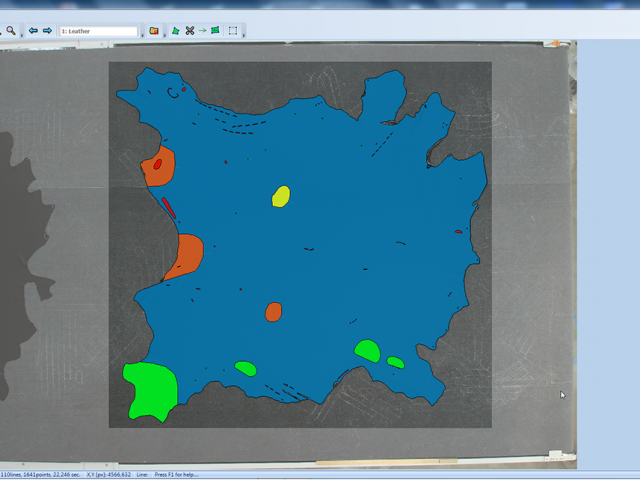Expand the Leather class dropdown arrow
Viewport: 640px width, 480px height.
(142, 35)
